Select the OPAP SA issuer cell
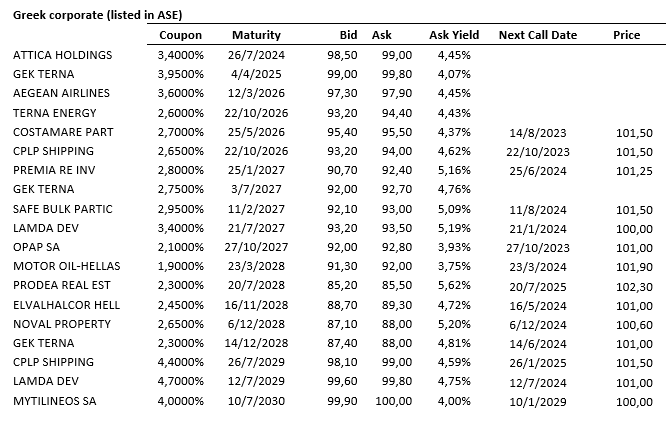The image size is (669, 423). 39,247
